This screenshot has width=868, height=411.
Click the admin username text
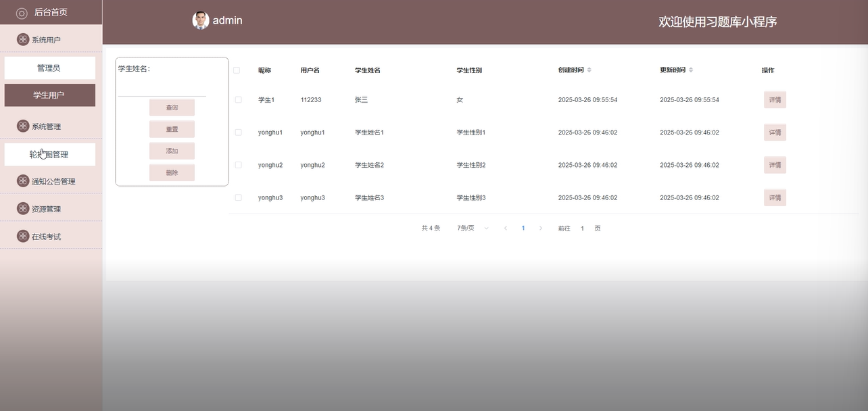click(227, 20)
